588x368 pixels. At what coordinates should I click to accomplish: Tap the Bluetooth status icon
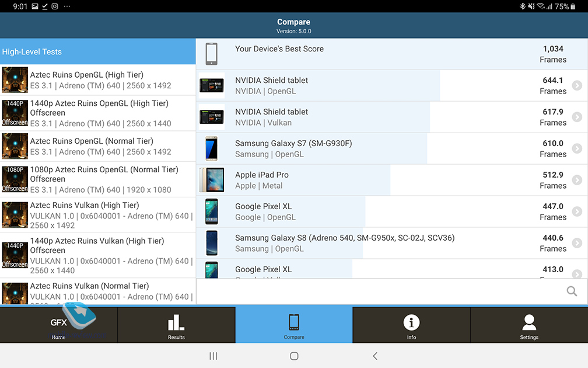[523, 6]
